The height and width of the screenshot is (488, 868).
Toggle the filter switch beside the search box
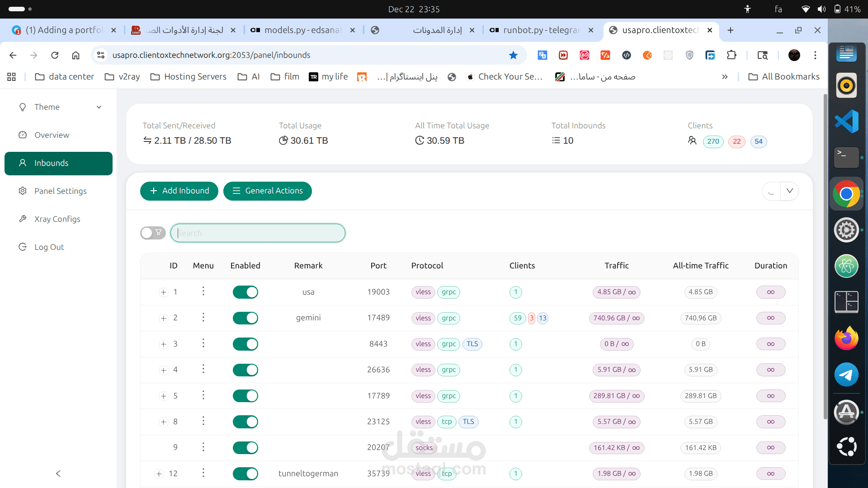tap(152, 233)
